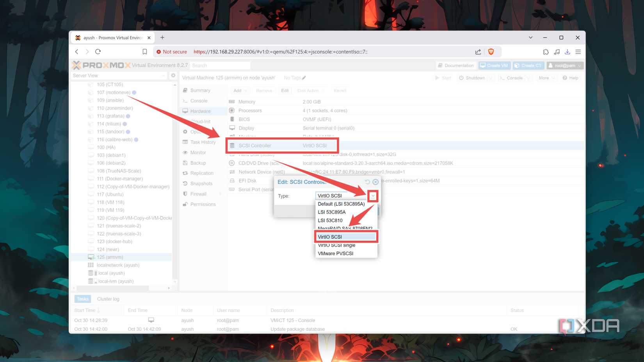This screenshot has height=362, width=644.
Task: Click the Proxmox search field
Action: click(x=220, y=66)
